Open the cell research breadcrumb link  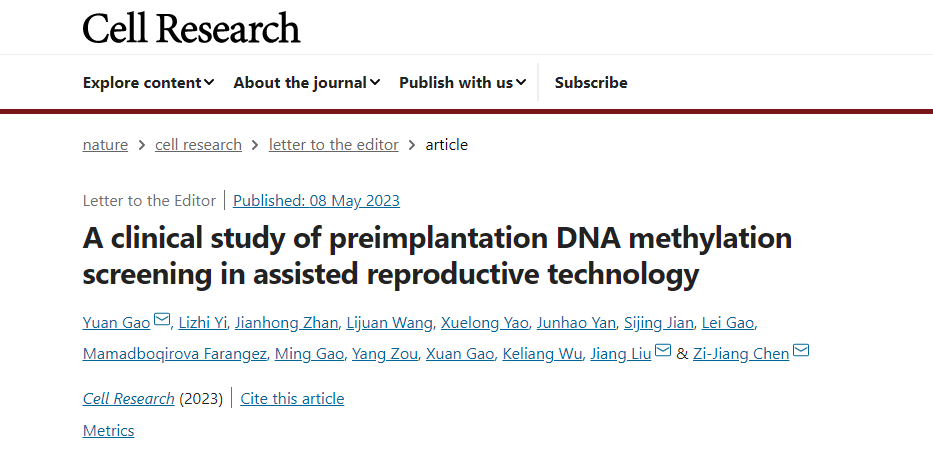point(198,145)
